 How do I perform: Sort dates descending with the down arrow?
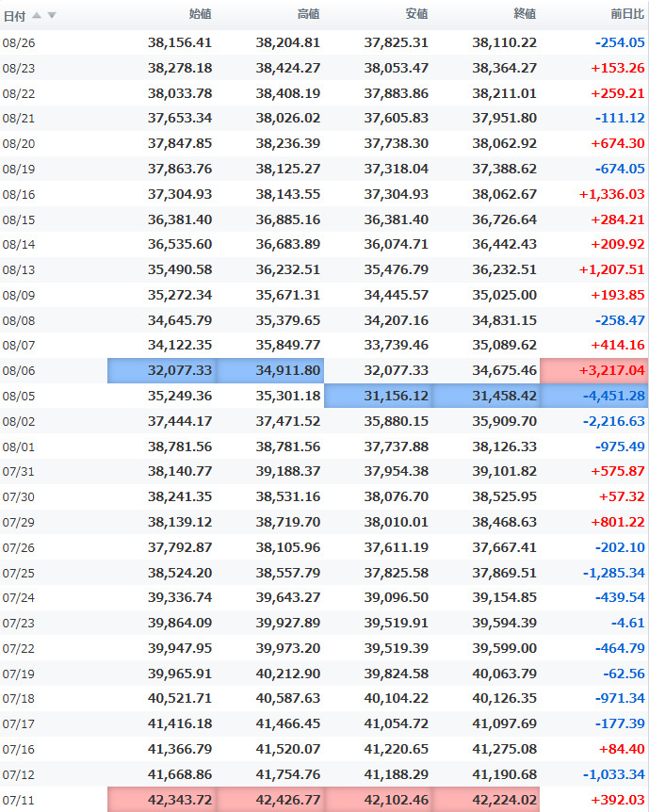52,15
